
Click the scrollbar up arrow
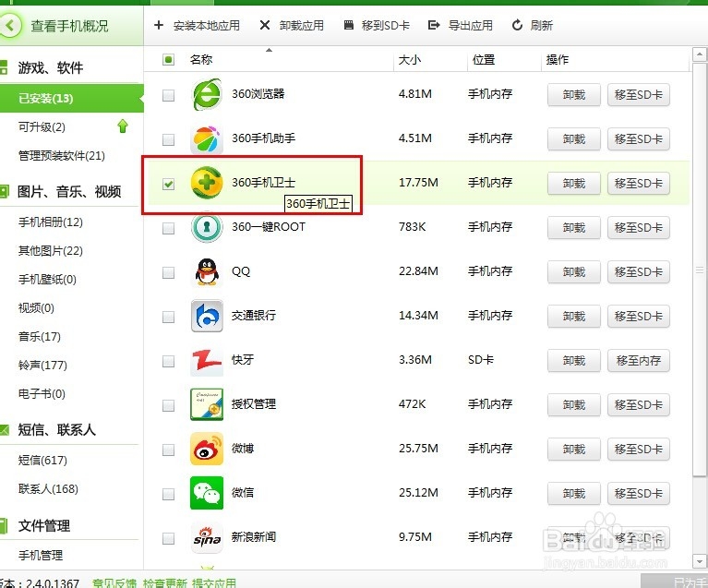(x=700, y=54)
